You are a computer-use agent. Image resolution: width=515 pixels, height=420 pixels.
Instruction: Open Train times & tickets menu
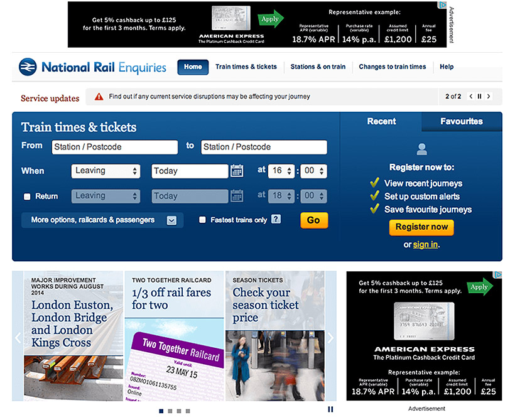[x=246, y=67]
